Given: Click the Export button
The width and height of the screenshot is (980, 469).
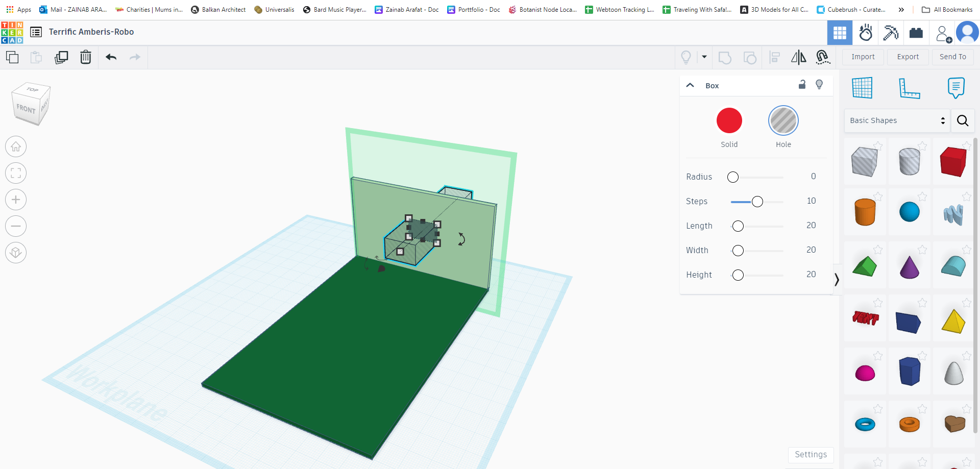Looking at the screenshot, I should (x=908, y=57).
